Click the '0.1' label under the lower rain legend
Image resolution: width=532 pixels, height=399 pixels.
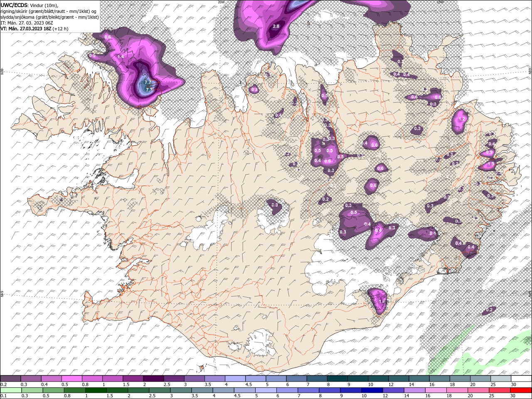point(3,396)
